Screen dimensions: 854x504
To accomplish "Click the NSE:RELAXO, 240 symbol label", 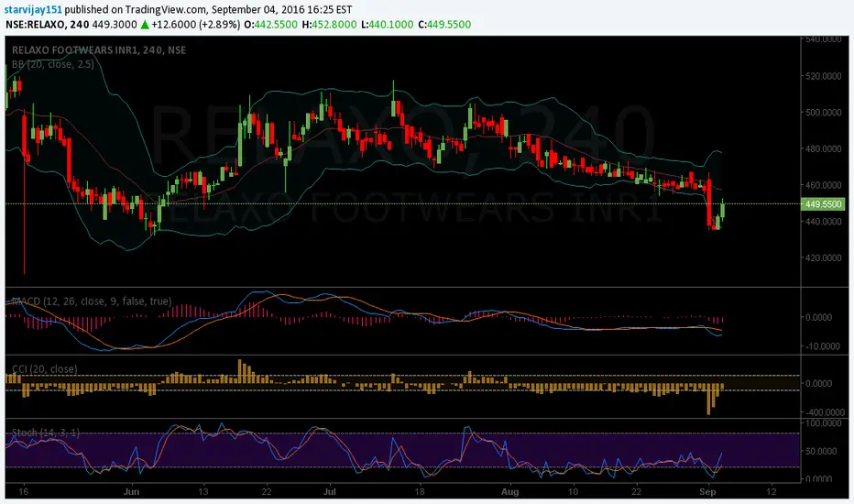I will click(48, 25).
